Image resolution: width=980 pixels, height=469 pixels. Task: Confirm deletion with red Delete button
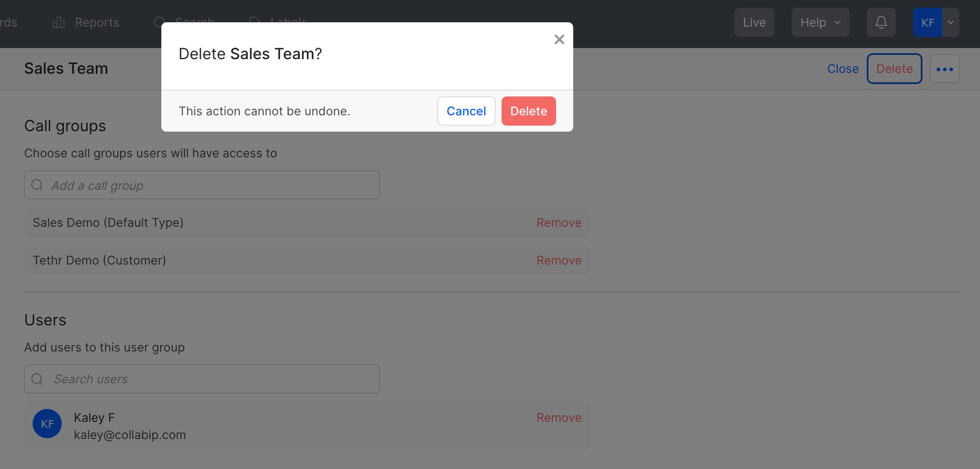coord(528,111)
